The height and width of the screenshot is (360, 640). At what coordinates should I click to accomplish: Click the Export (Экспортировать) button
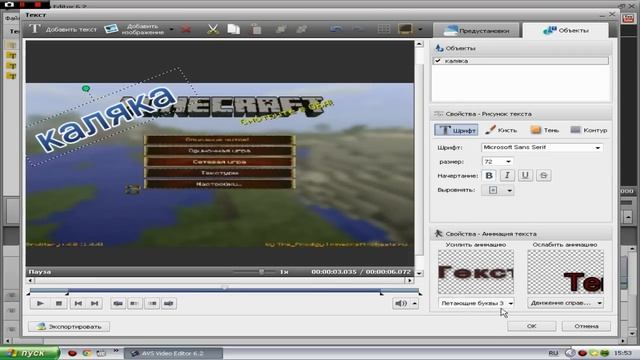click(69, 327)
